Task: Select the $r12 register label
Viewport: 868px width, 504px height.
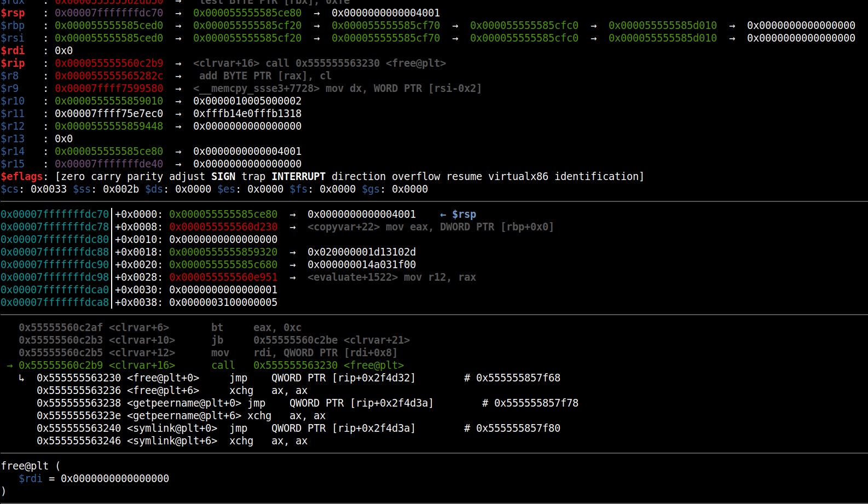Action: (13, 126)
